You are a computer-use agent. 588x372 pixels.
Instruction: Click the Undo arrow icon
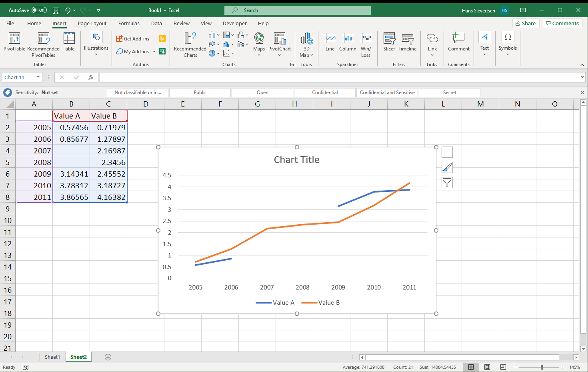67,10
